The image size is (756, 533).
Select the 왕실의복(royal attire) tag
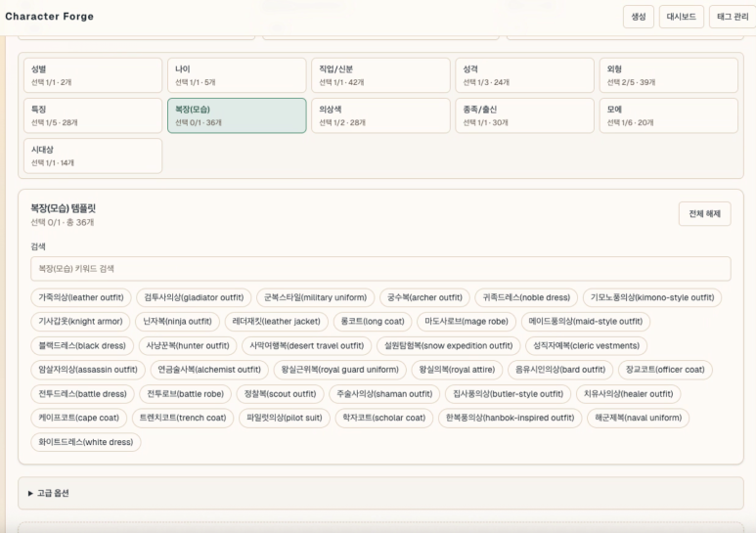click(455, 370)
